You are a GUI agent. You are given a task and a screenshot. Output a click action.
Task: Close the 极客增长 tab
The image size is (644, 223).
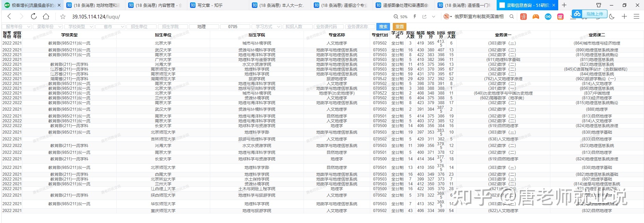(59, 5)
